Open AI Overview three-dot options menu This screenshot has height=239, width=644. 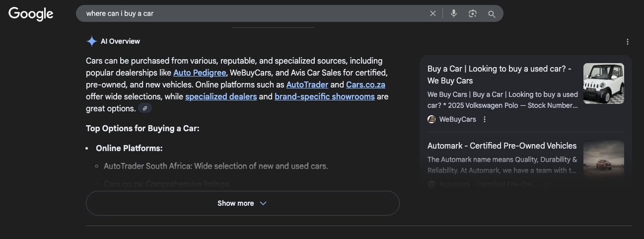pyautogui.click(x=628, y=42)
